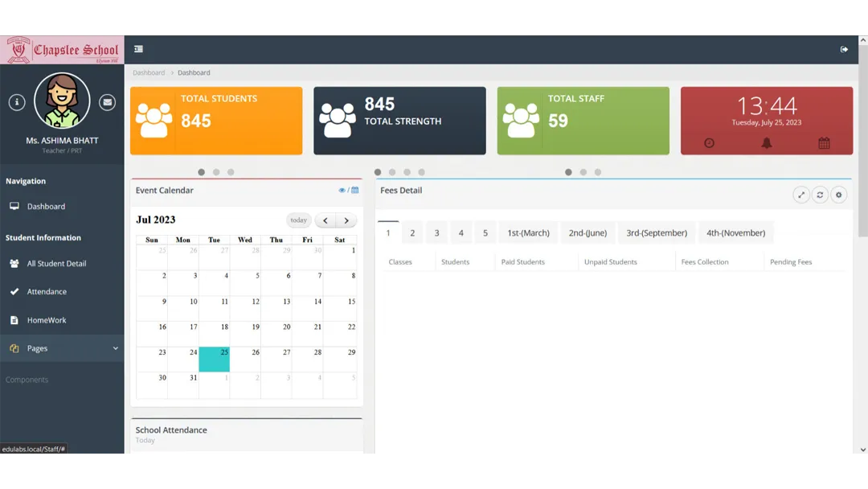Image resolution: width=868 pixels, height=489 pixels.
Task: Click the Chapslee School logo
Action: click(62, 50)
